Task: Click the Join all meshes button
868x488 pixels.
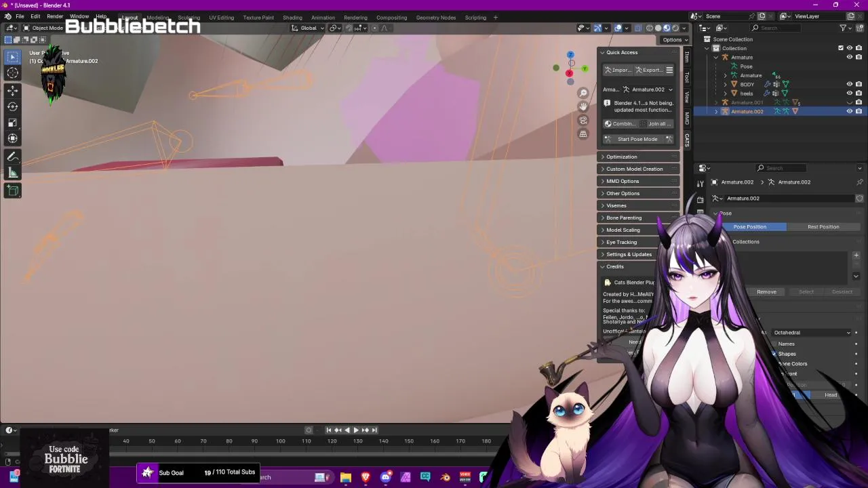Action: click(657, 123)
